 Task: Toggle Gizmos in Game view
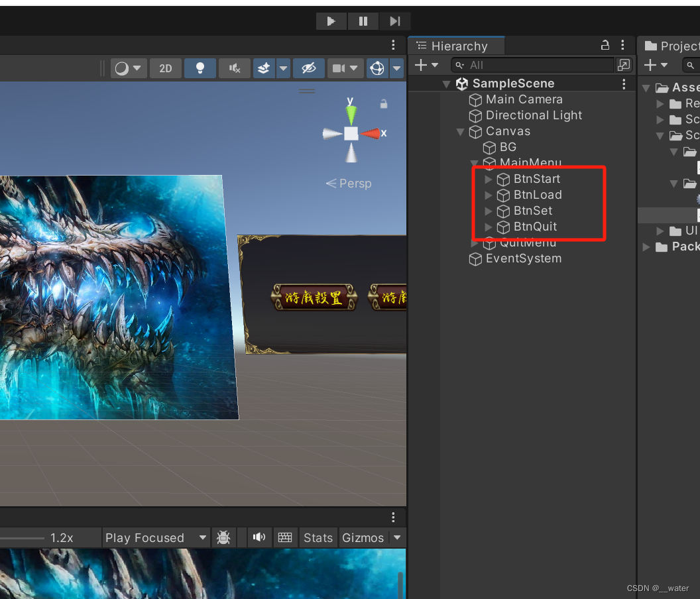coord(363,537)
